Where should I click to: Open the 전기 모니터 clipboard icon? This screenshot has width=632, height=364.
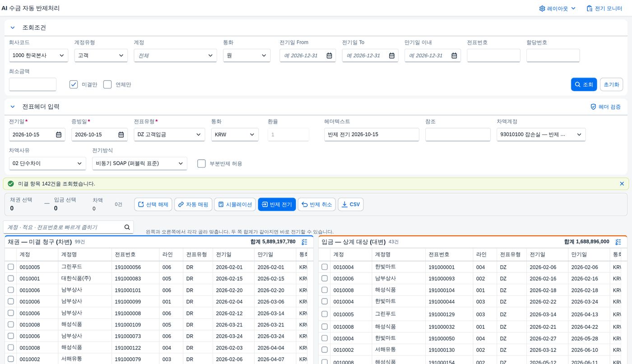(x=589, y=9)
